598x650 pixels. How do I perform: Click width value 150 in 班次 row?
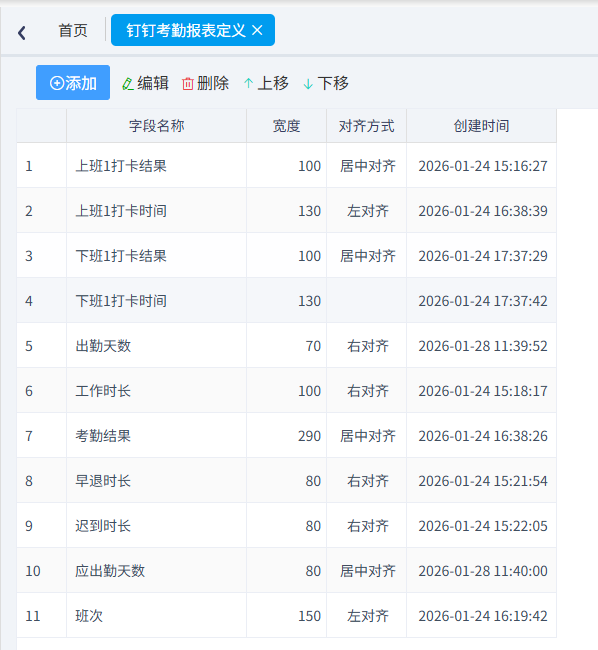click(x=309, y=616)
